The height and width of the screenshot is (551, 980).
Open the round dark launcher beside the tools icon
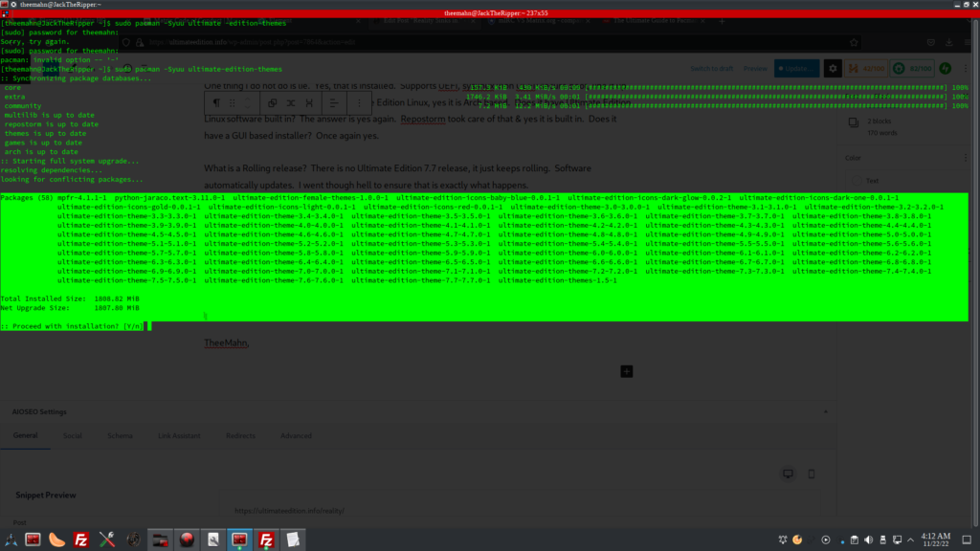coord(134,540)
